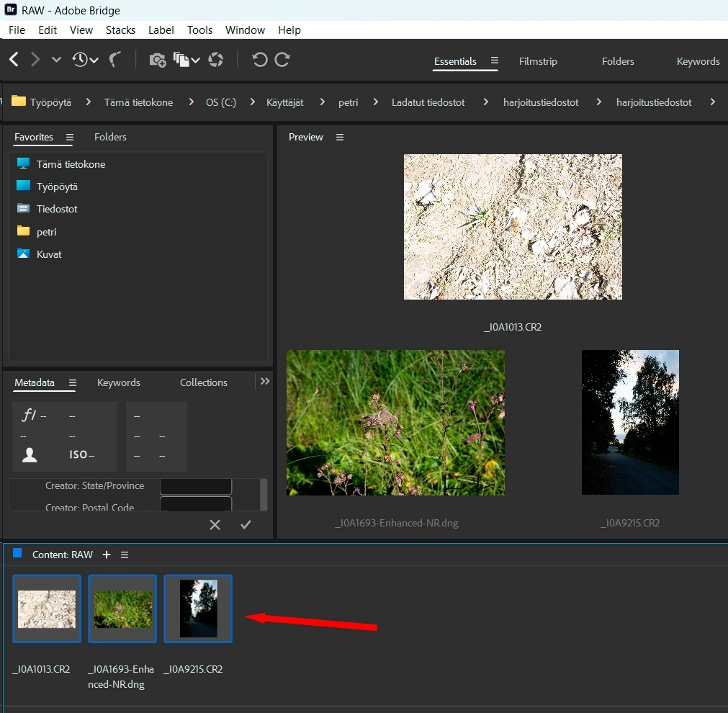This screenshot has height=713, width=728.
Task: Click the boomerang return icon
Action: (114, 60)
